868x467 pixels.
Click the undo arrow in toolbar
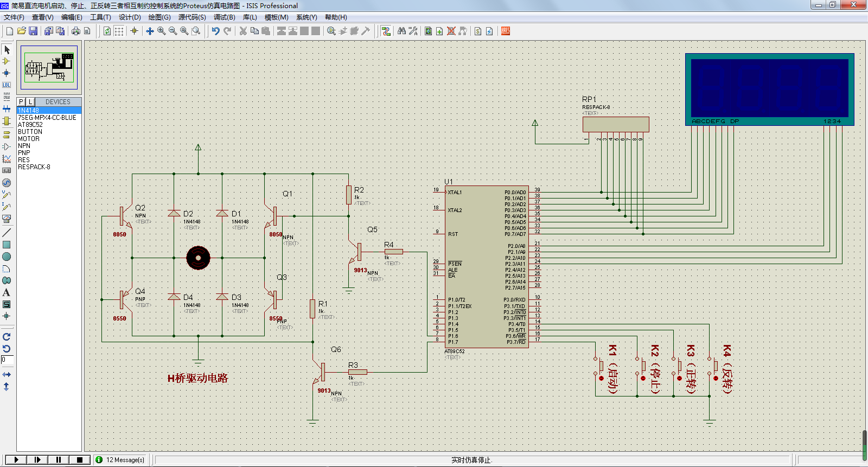coord(215,31)
